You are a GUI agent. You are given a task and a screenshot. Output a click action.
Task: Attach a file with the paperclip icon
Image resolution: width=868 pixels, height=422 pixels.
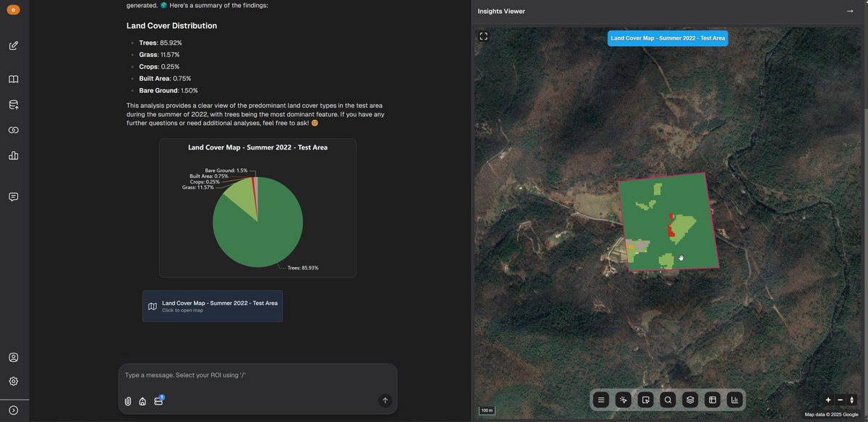tap(128, 401)
